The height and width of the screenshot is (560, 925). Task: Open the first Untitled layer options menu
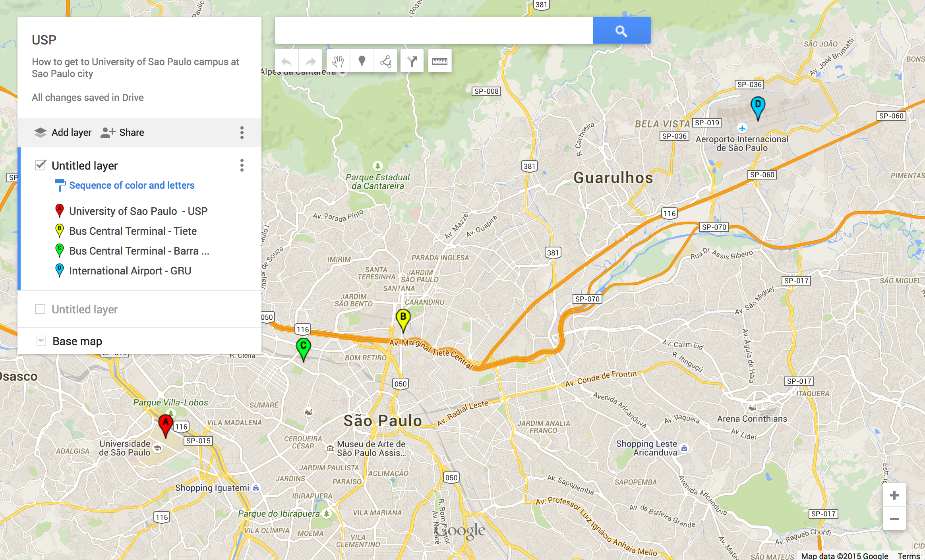242,165
